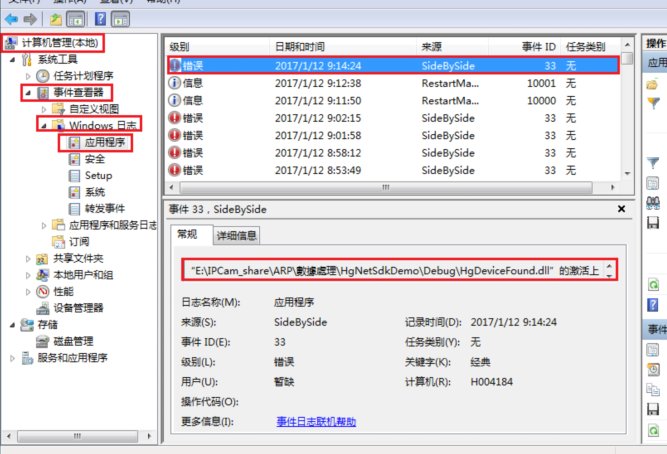667x454 pixels.
Task: Select the error event at 9:02:15
Action: click(x=393, y=118)
